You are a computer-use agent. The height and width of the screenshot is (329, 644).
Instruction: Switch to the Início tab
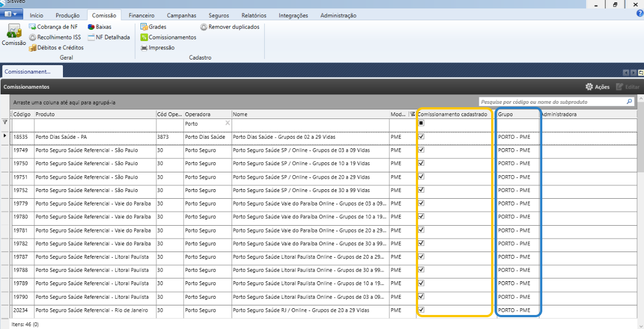[x=36, y=15]
